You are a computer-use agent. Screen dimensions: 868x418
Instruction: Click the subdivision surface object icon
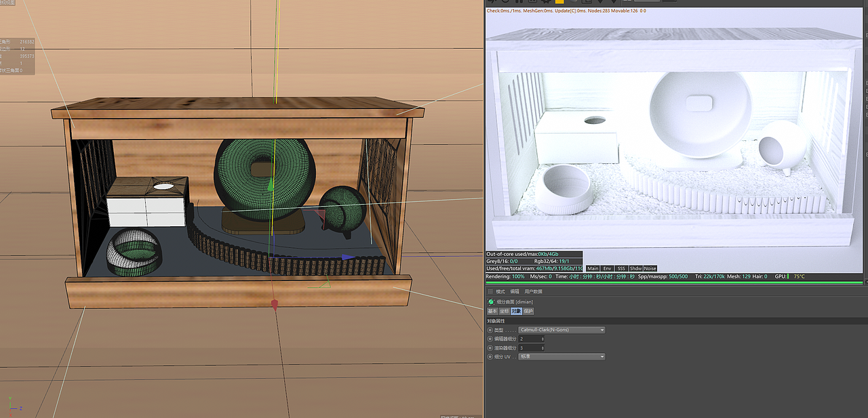point(491,302)
